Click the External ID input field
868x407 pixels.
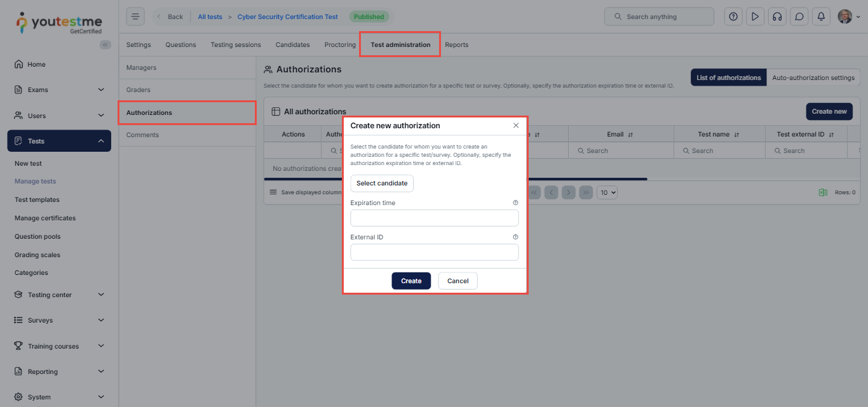tap(434, 253)
